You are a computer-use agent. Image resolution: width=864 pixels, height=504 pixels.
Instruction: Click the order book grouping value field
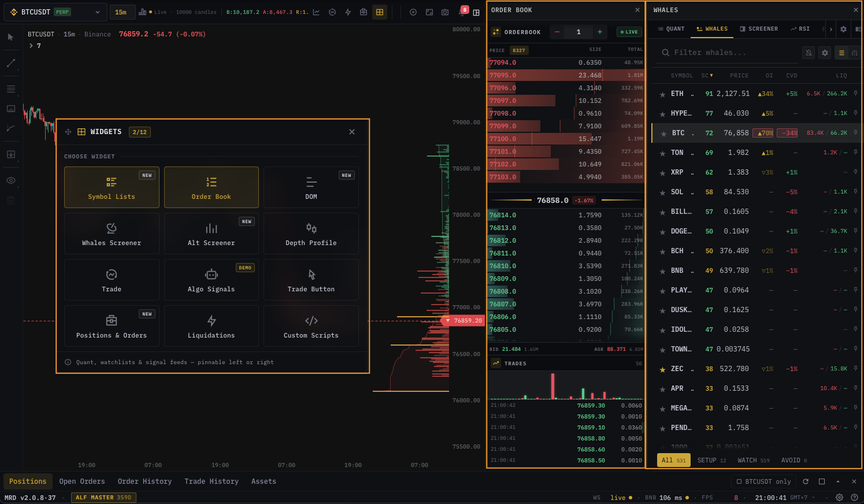[579, 32]
